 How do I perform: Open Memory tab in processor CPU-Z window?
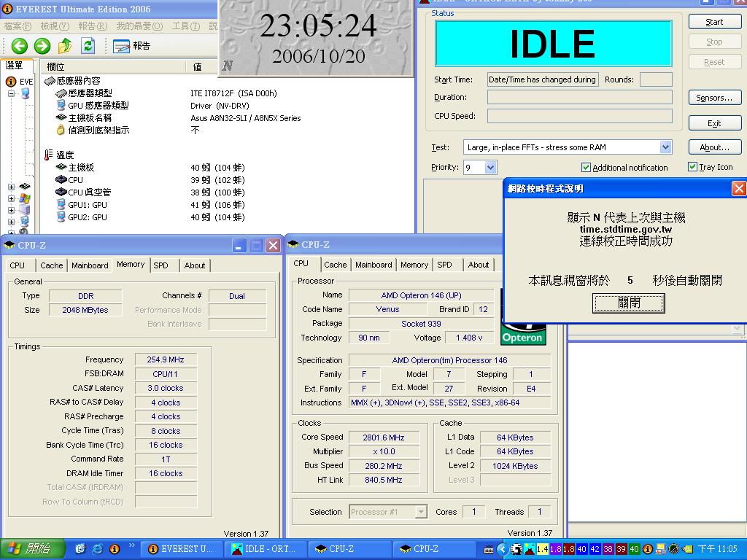(414, 265)
